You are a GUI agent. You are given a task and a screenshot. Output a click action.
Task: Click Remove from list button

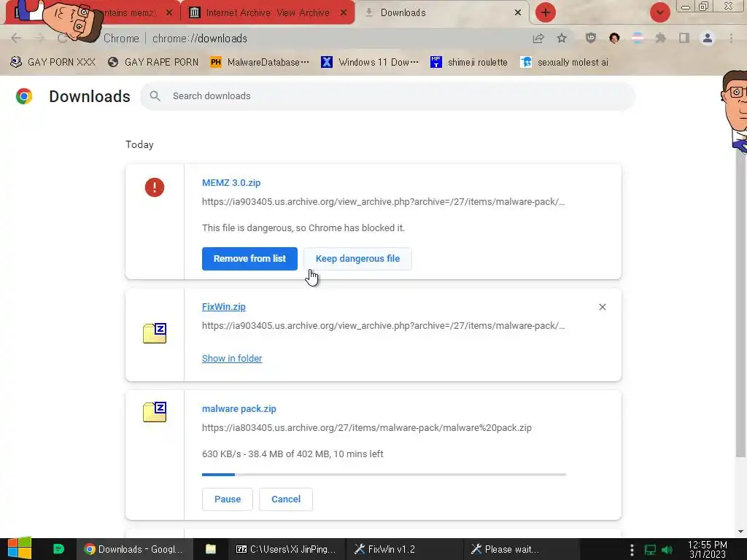(x=249, y=259)
